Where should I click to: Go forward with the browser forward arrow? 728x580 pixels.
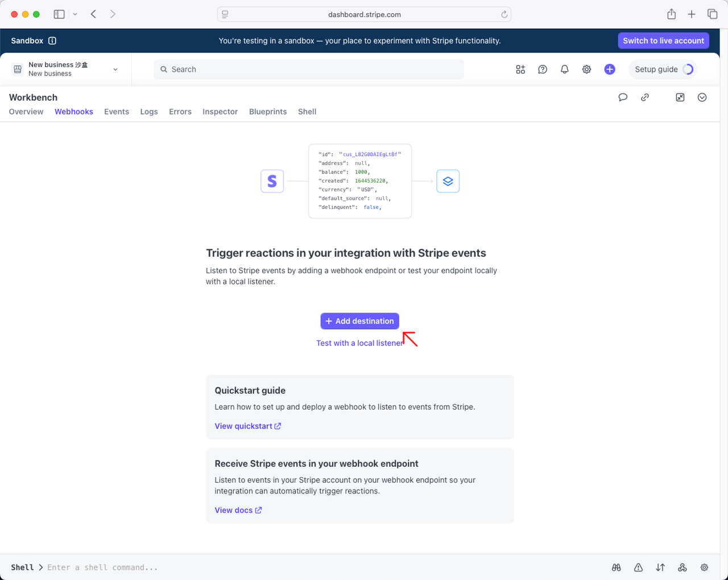point(113,14)
